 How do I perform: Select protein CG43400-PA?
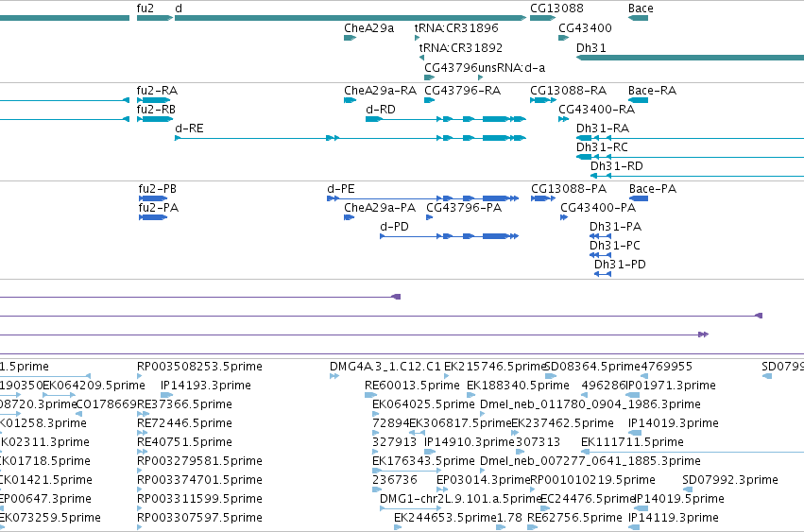tap(564, 217)
